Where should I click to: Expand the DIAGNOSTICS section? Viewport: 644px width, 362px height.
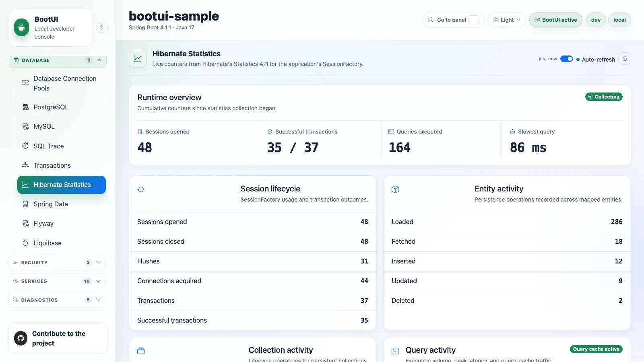[57, 300]
